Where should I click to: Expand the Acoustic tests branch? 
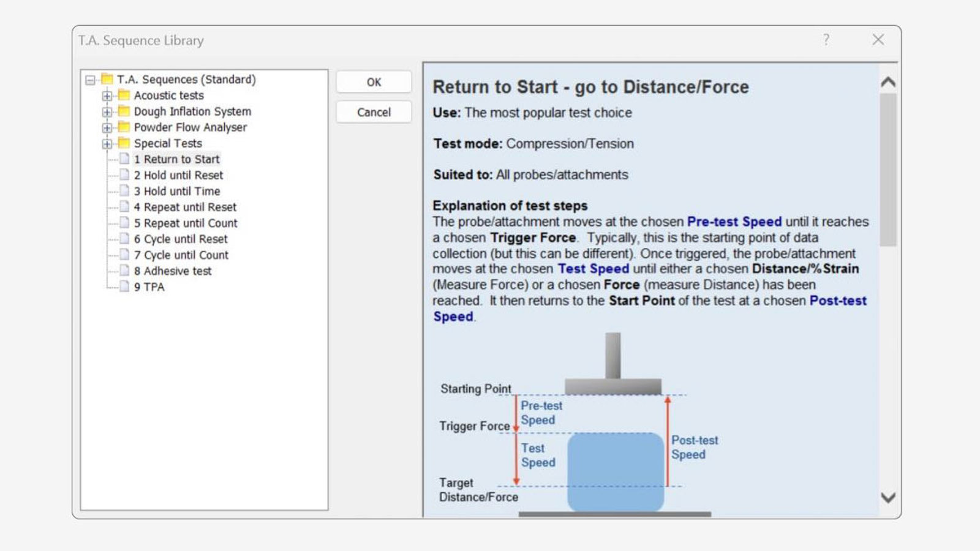tap(108, 96)
